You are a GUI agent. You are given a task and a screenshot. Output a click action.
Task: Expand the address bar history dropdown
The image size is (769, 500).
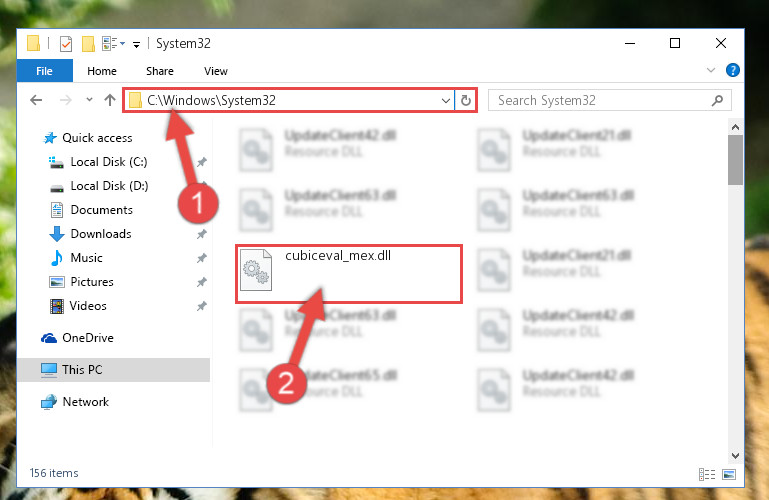445,100
